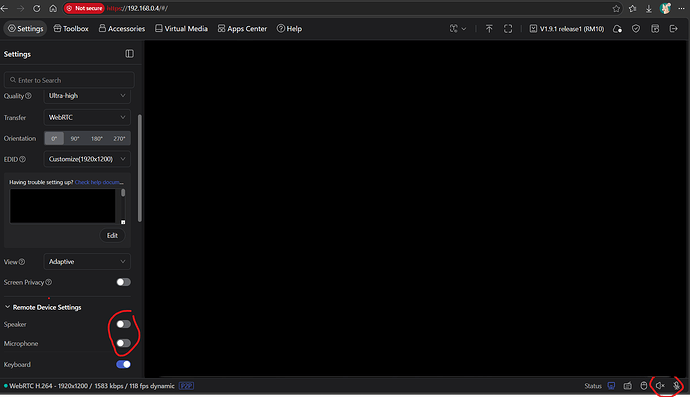Click the cloud connection status icon
Viewport: 690px width, 397px height.
[x=617, y=29]
